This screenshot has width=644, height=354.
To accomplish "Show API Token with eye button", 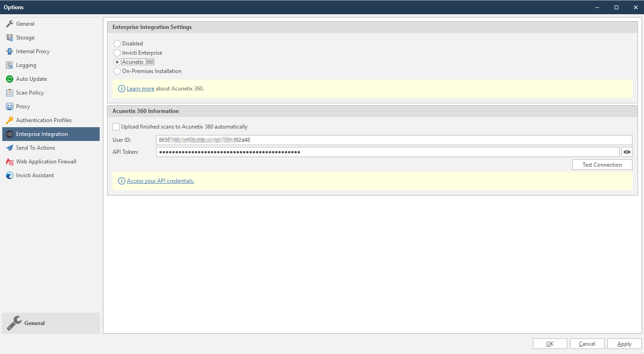I will [x=627, y=152].
